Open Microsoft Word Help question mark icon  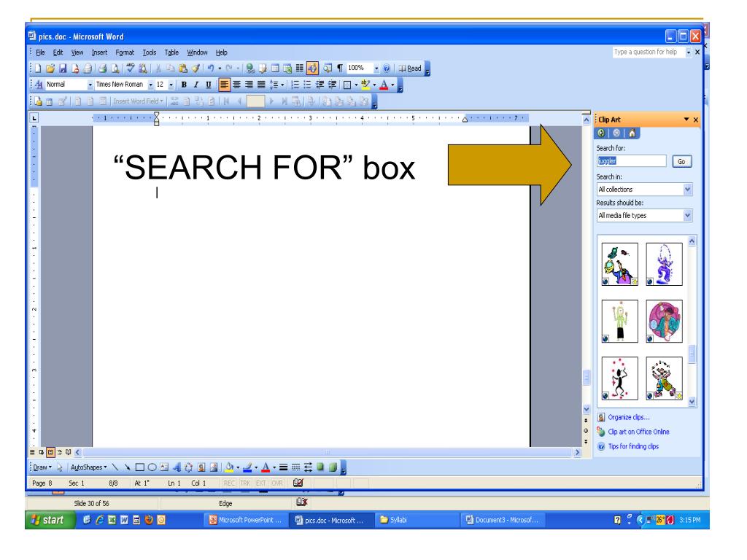click(387, 69)
